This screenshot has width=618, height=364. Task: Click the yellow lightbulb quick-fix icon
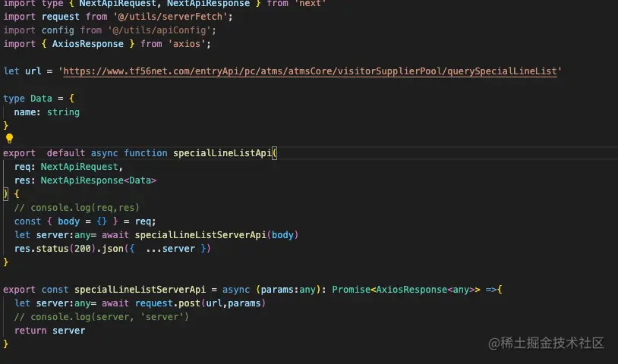[9, 139]
